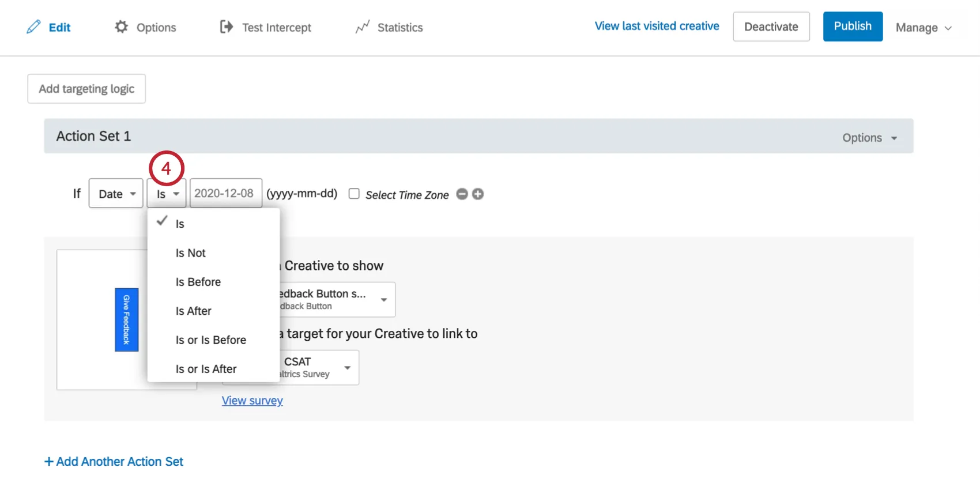Click the Edit pencil icon
Image resolution: width=980 pixels, height=490 pixels.
tap(34, 27)
